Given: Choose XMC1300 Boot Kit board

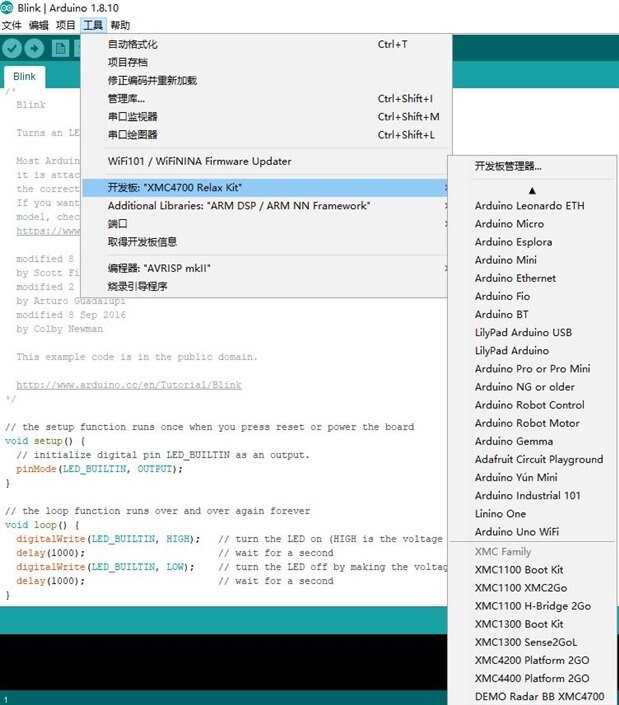Looking at the screenshot, I should pyautogui.click(x=533, y=624).
